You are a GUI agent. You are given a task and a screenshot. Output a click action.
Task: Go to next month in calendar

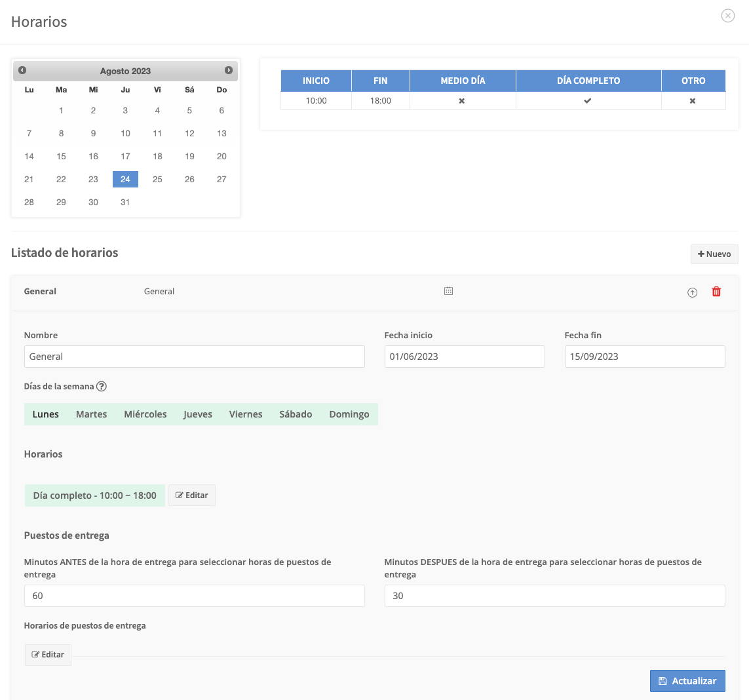pos(229,70)
